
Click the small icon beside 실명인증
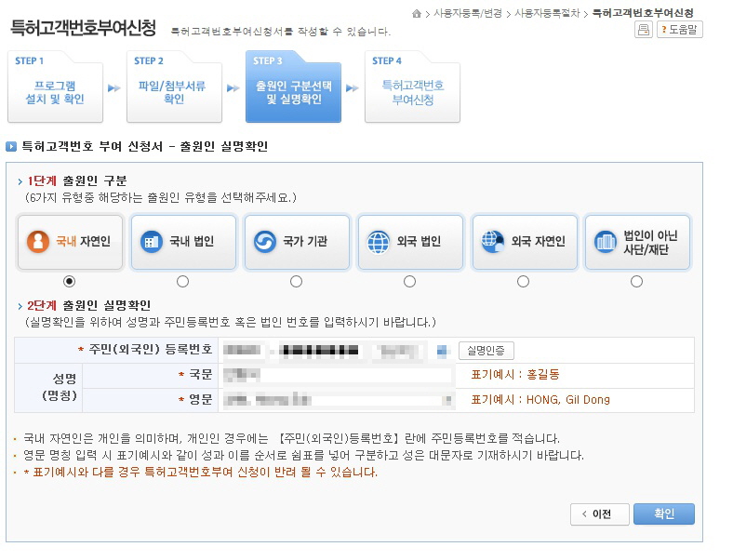point(443,351)
